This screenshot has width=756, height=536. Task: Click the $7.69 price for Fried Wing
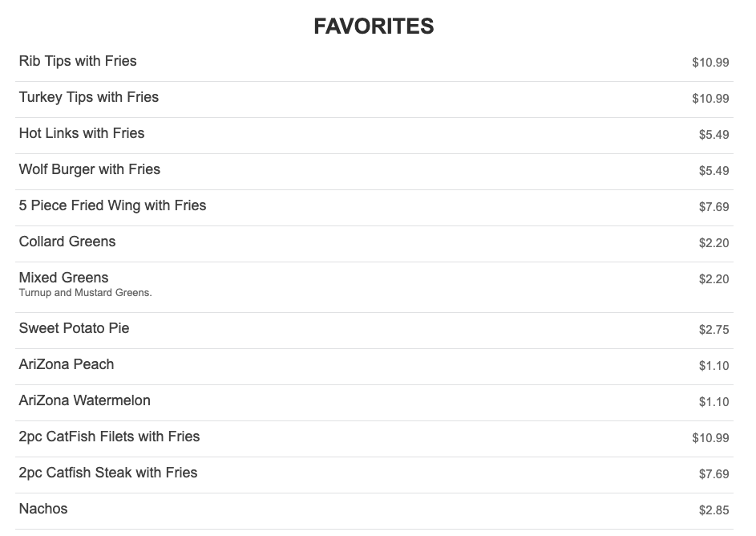pos(714,207)
